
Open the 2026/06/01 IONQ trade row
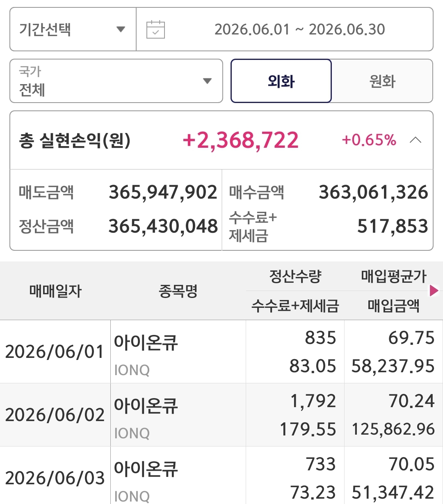(221, 352)
